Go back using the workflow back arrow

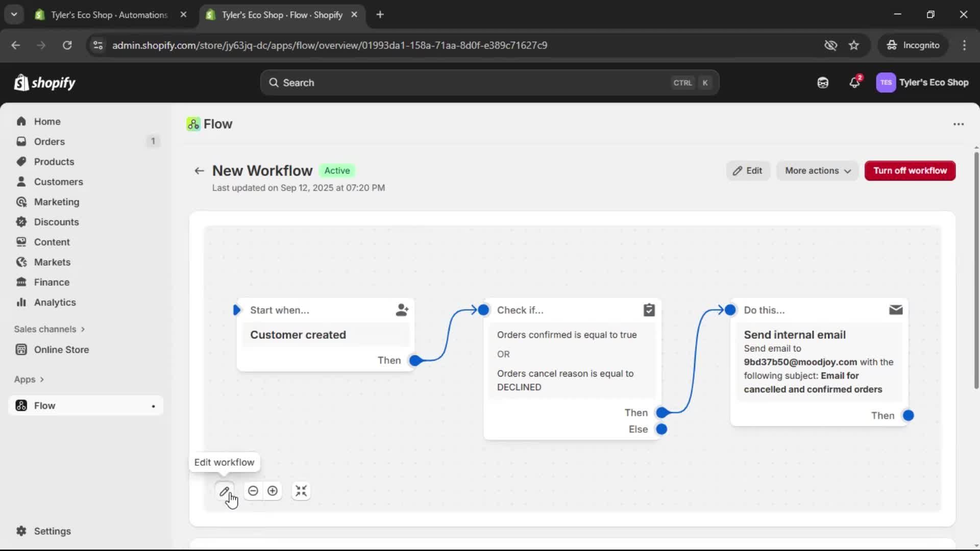click(x=199, y=170)
